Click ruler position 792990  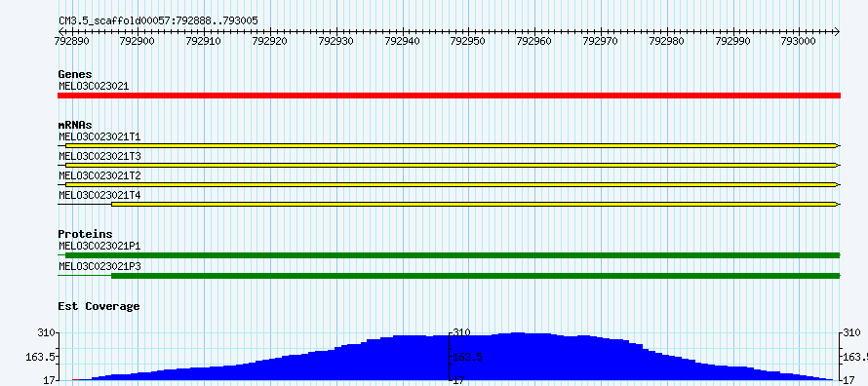point(732,41)
